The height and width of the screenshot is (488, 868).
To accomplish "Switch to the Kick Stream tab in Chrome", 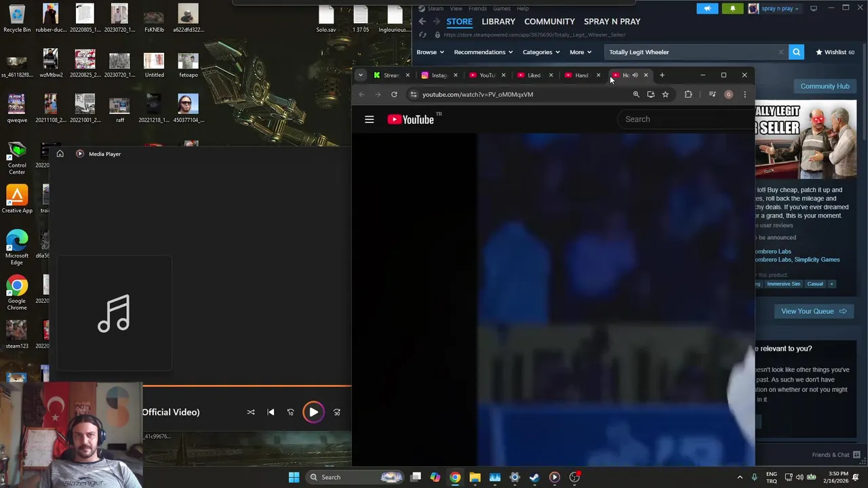I will pos(391,75).
